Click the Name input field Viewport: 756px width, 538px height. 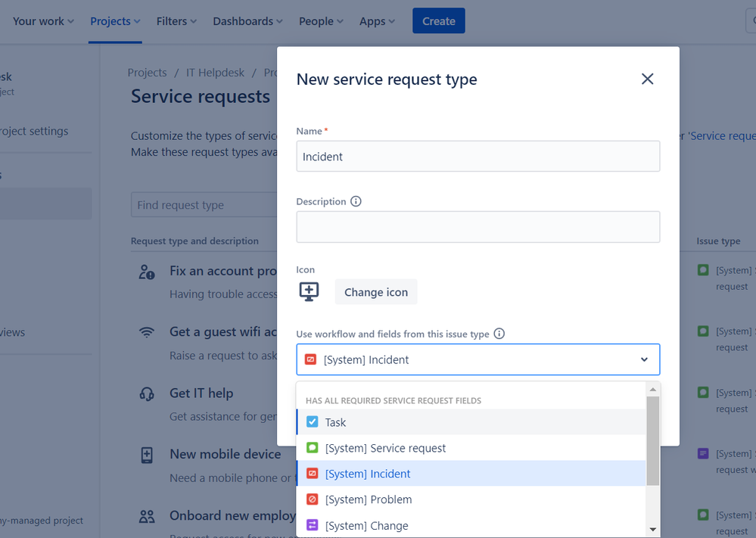click(x=478, y=157)
